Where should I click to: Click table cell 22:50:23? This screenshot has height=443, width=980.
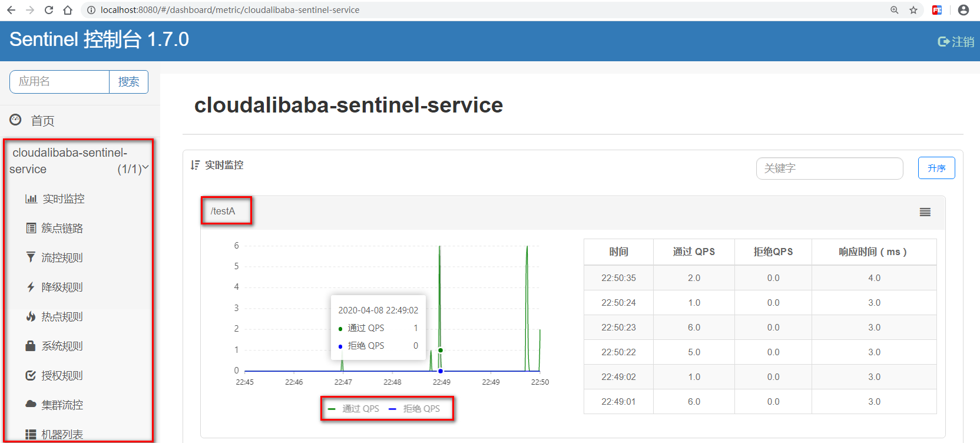coord(618,328)
